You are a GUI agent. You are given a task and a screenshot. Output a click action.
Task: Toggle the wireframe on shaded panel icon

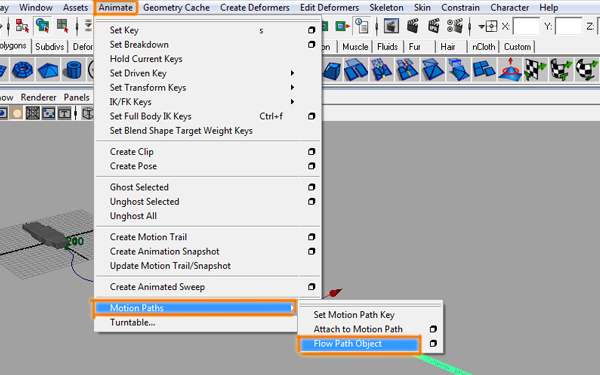pyautogui.click(x=88, y=113)
